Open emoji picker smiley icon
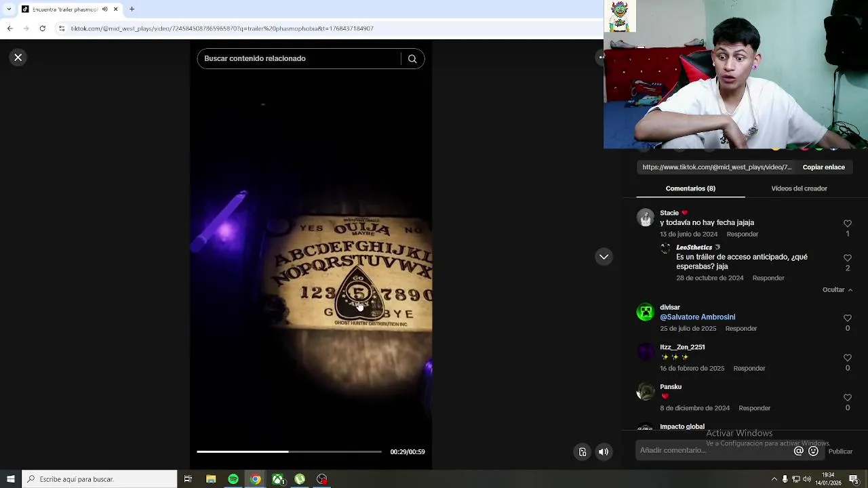 813,451
